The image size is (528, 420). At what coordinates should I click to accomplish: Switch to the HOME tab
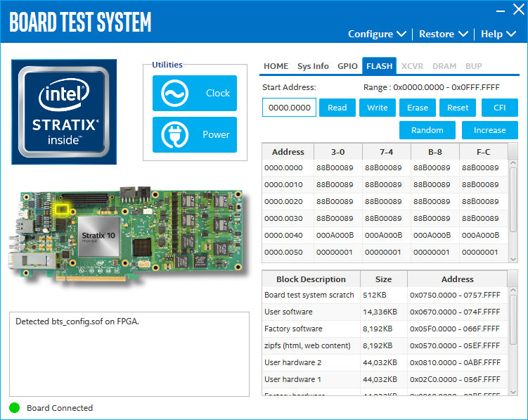276,66
